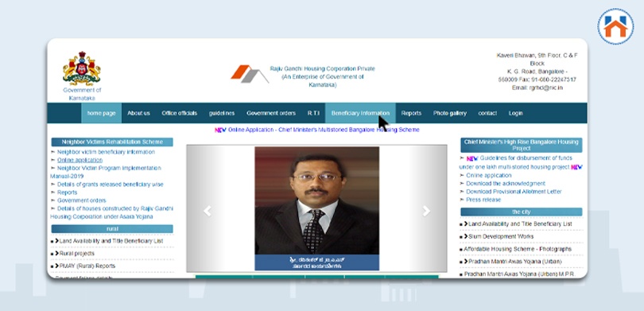Click Chief Minister's High Rise Bangalore Housing Project header
Viewport: 644px width, 311px height.
pyautogui.click(x=522, y=145)
